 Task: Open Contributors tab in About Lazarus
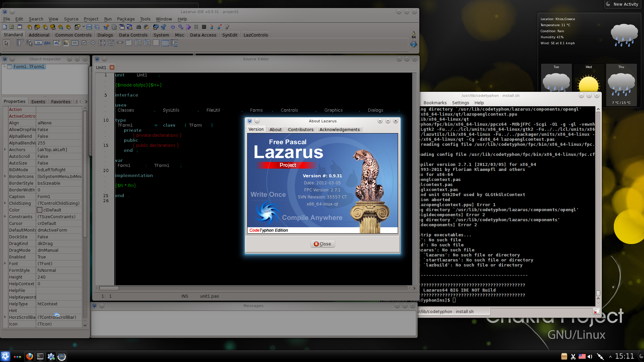point(301,129)
